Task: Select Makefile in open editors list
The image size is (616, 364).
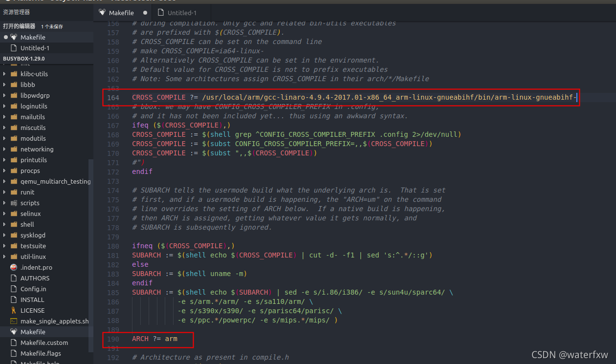Action: pyautogui.click(x=46, y=37)
